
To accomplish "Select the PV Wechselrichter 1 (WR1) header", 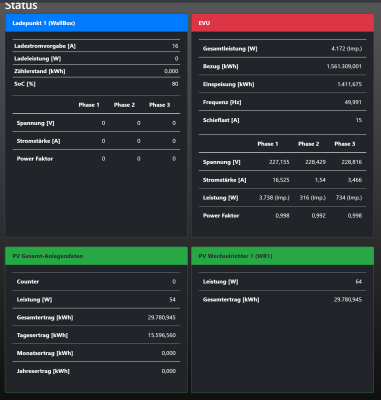I will coord(282,256).
